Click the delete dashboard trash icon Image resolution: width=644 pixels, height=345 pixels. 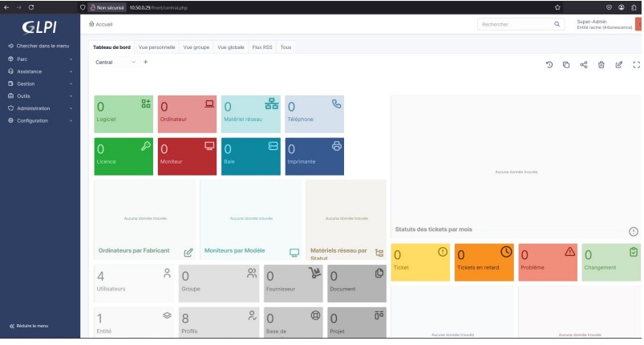pos(601,65)
